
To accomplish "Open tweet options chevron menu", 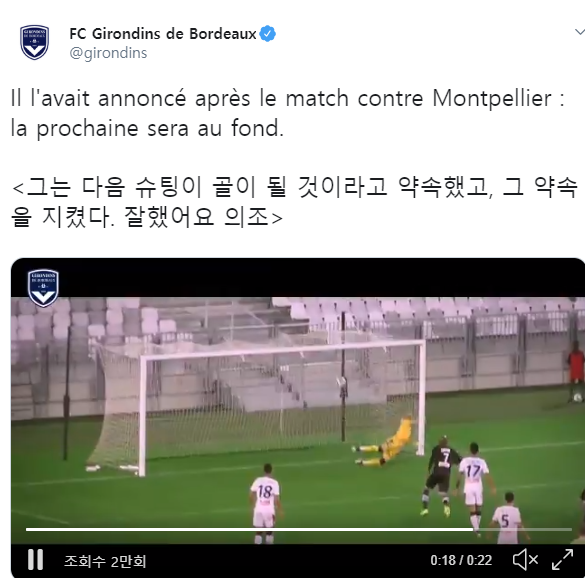I will (579, 32).
